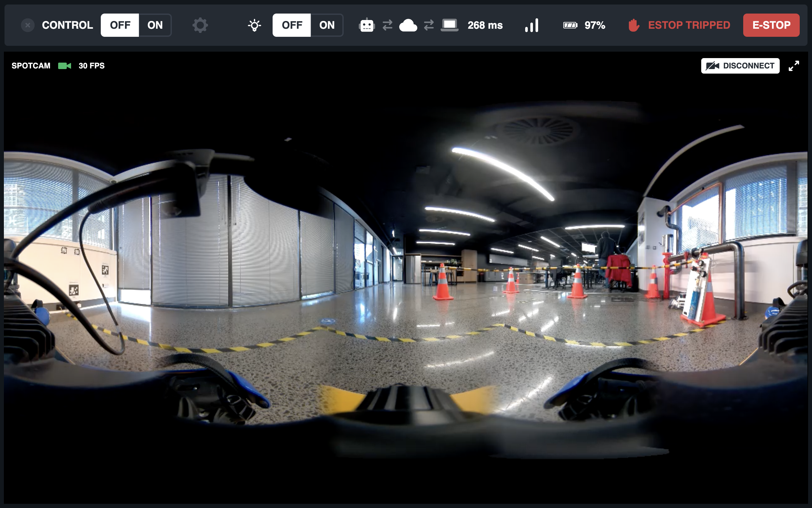Expand video to fullscreen

794,66
